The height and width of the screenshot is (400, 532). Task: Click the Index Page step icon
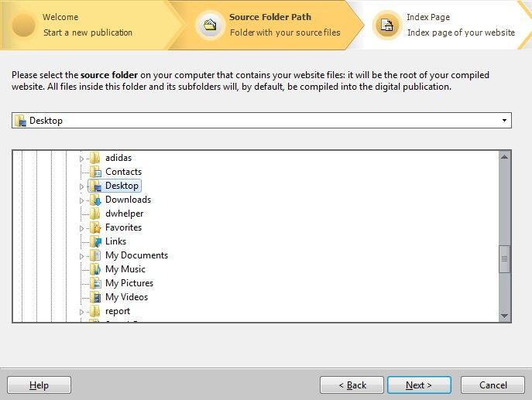coord(387,25)
